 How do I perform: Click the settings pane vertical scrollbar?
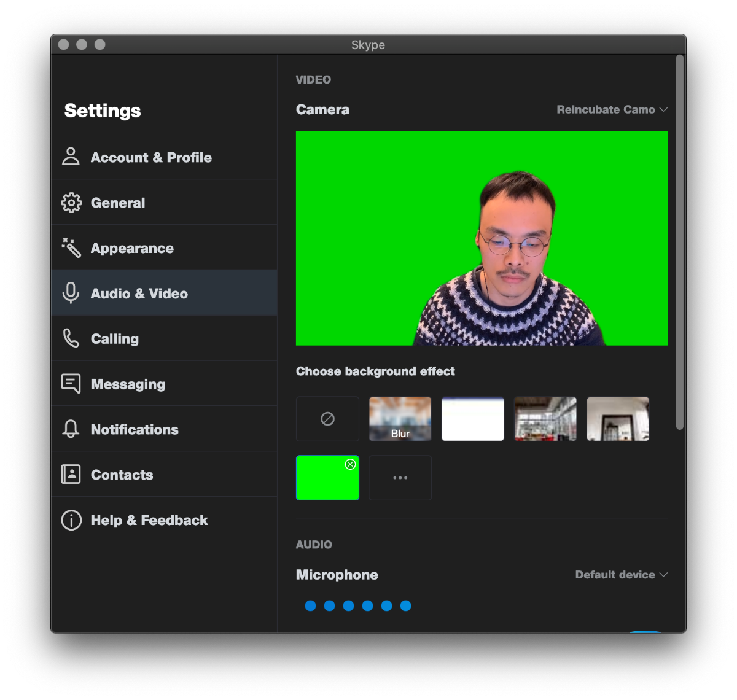click(x=679, y=243)
